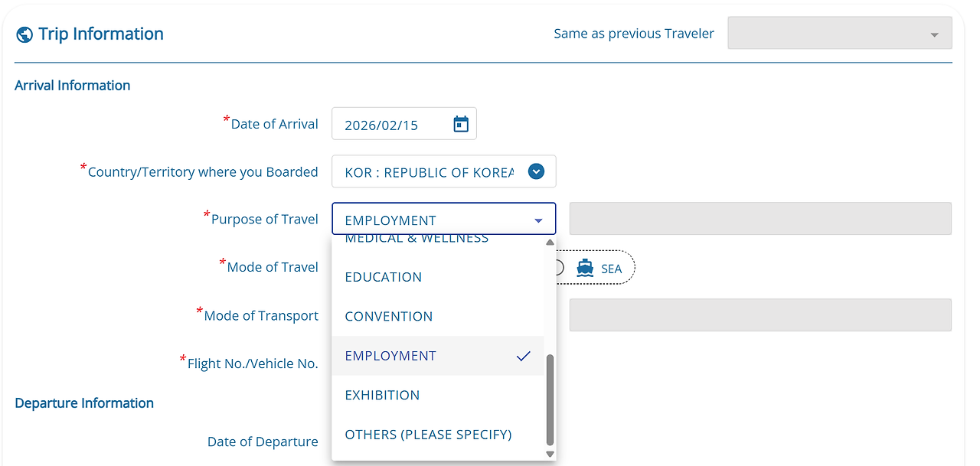Click the scroll-down arrow in the purpose list
This screenshot has width=980, height=466.
550,454
